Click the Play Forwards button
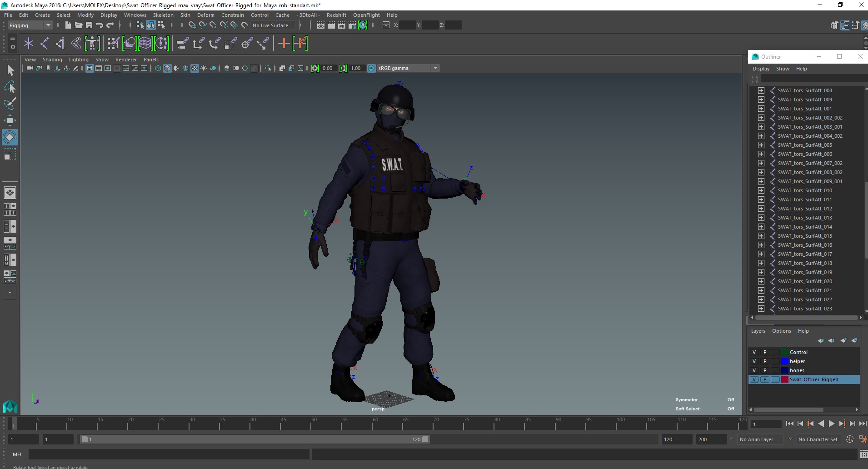This screenshot has width=868, height=469. [x=831, y=424]
